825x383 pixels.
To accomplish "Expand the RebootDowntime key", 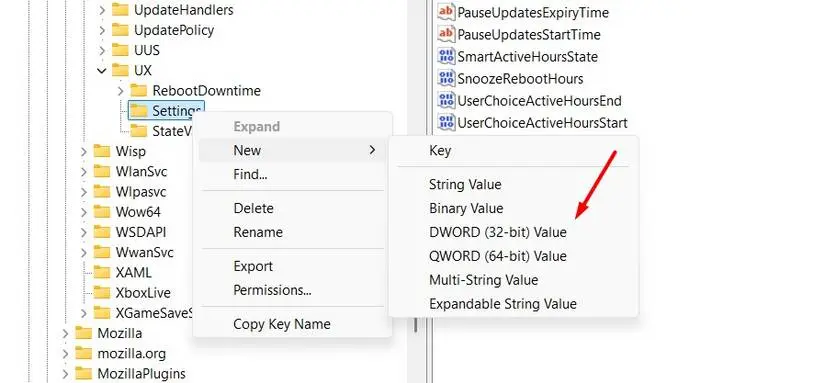I will [120, 90].
